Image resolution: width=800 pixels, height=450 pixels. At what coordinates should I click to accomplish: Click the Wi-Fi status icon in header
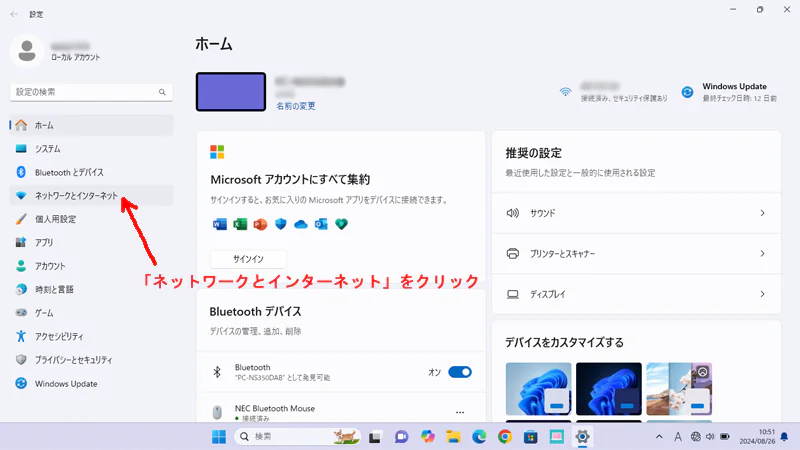[x=565, y=92]
